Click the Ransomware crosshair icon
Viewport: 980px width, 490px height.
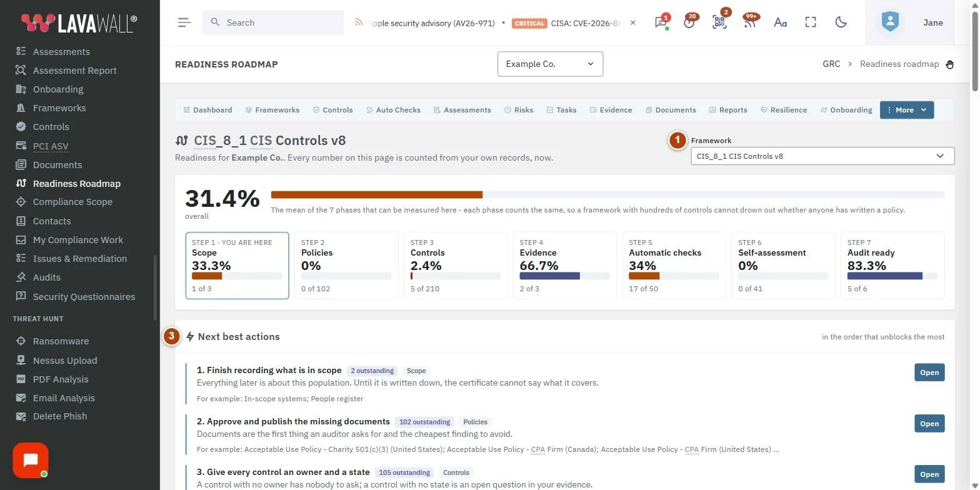(x=21, y=341)
